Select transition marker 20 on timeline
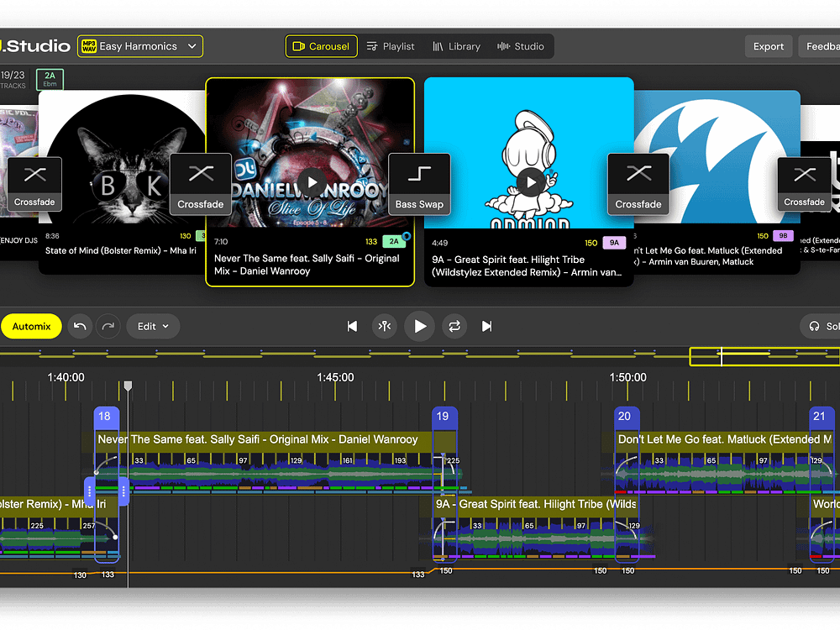Viewport: 840px width, 630px height. pos(625,417)
